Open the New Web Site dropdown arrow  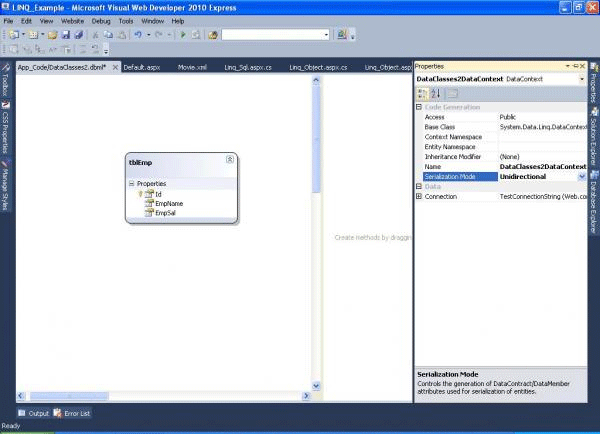click(x=23, y=35)
